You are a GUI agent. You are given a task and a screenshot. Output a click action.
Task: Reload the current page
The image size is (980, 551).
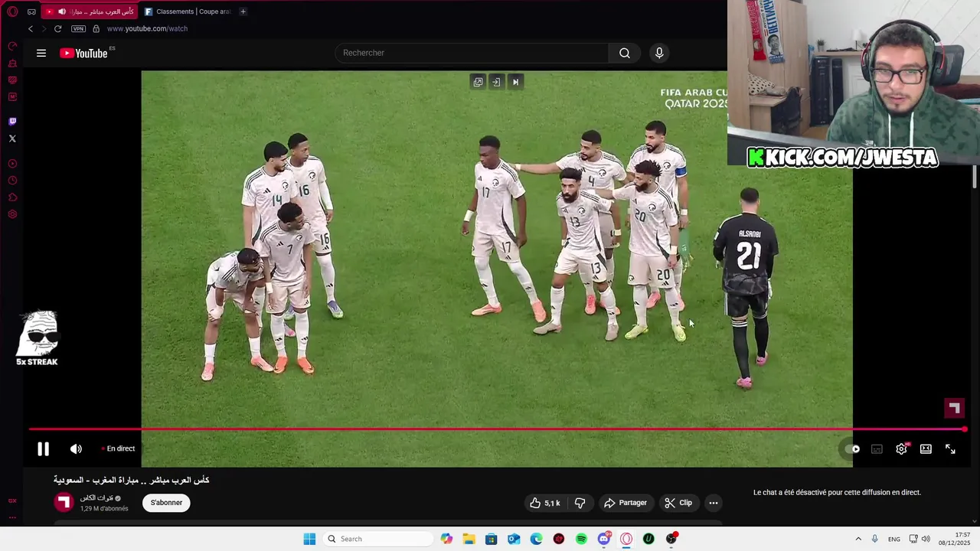coord(57,28)
